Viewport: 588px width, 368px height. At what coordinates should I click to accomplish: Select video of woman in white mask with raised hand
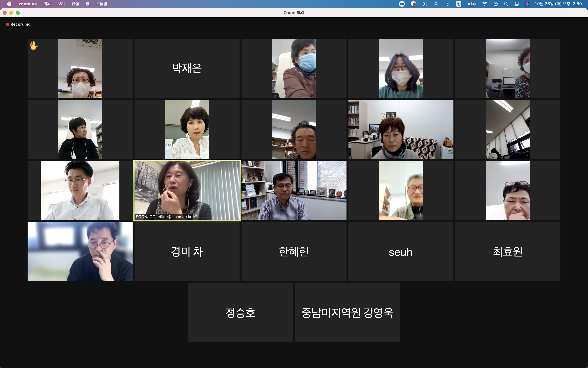(x=80, y=68)
